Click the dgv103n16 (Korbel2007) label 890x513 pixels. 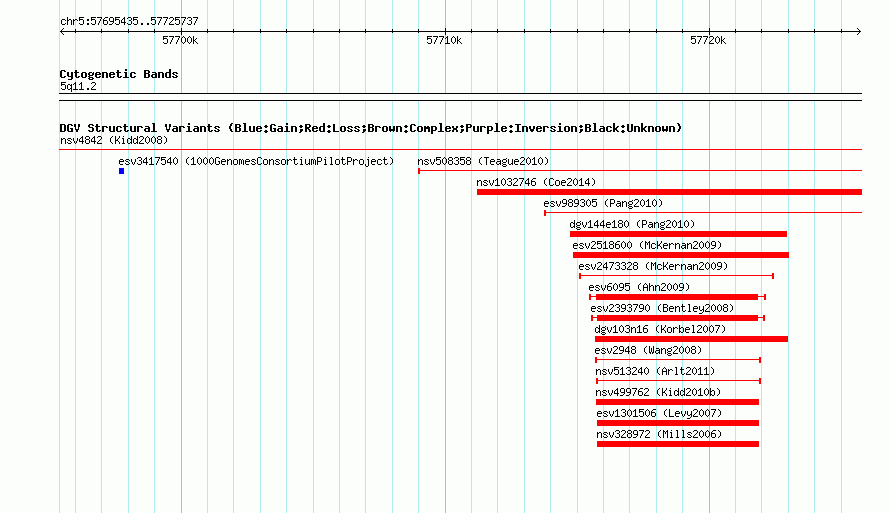660,329
